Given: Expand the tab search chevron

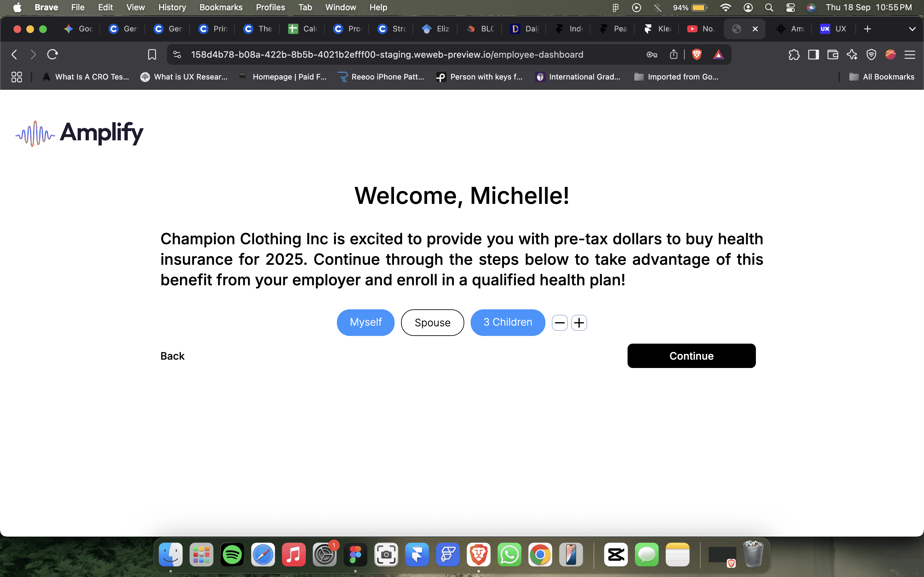Looking at the screenshot, I should 912,29.
